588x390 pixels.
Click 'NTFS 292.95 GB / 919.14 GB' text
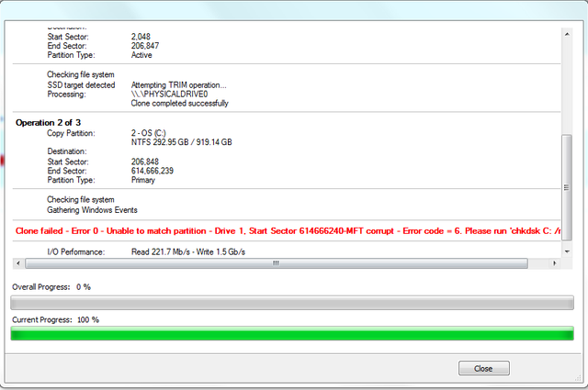click(x=182, y=142)
